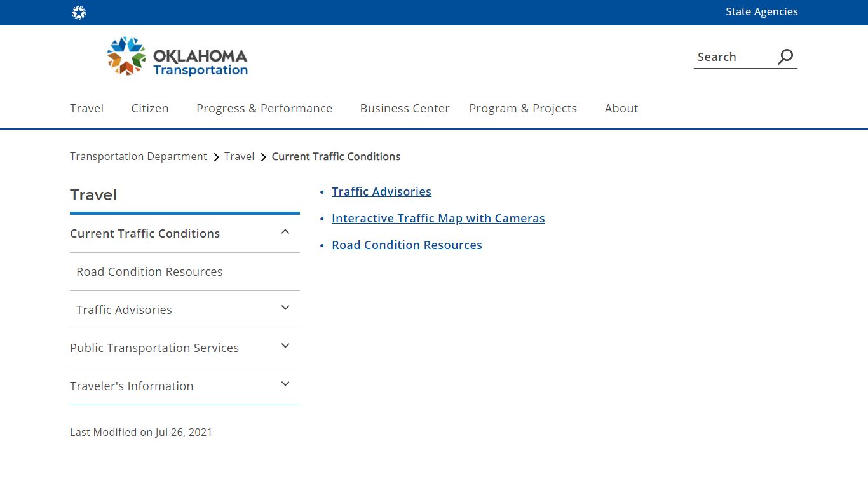
Task: Open the State Agencies link
Action: point(762,11)
